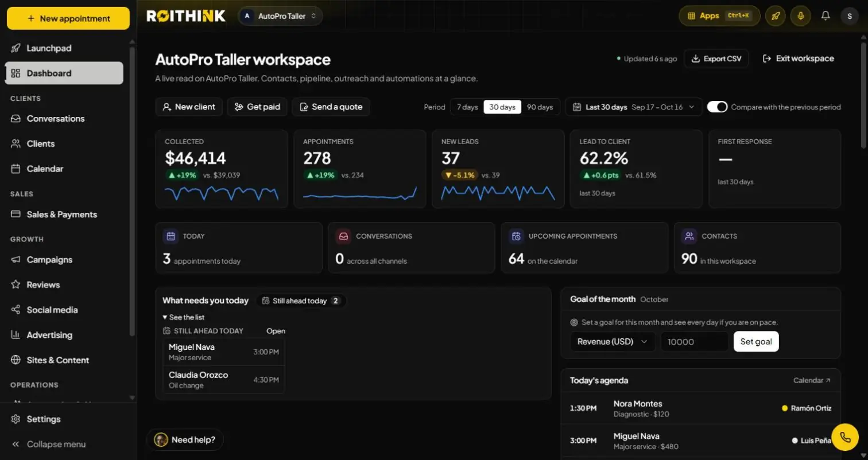Select the 7 days period
This screenshot has width=868, height=460.
[x=467, y=107]
